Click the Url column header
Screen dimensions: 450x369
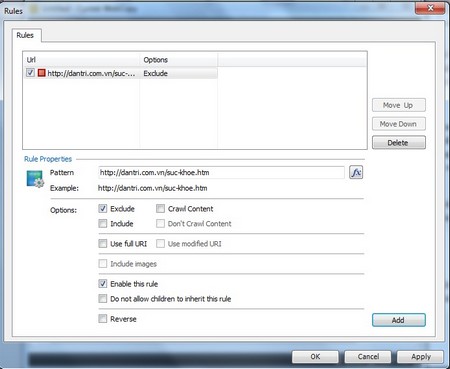[81, 60]
